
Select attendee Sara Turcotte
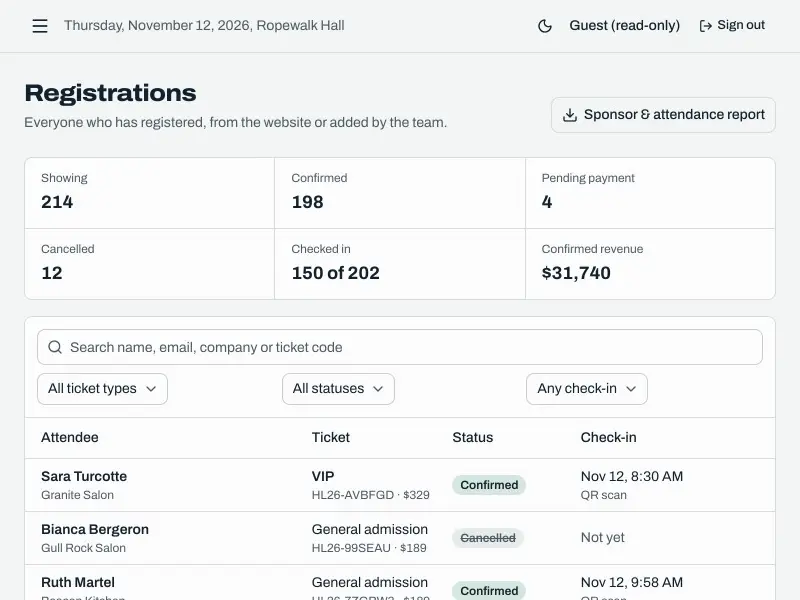[x=84, y=477]
